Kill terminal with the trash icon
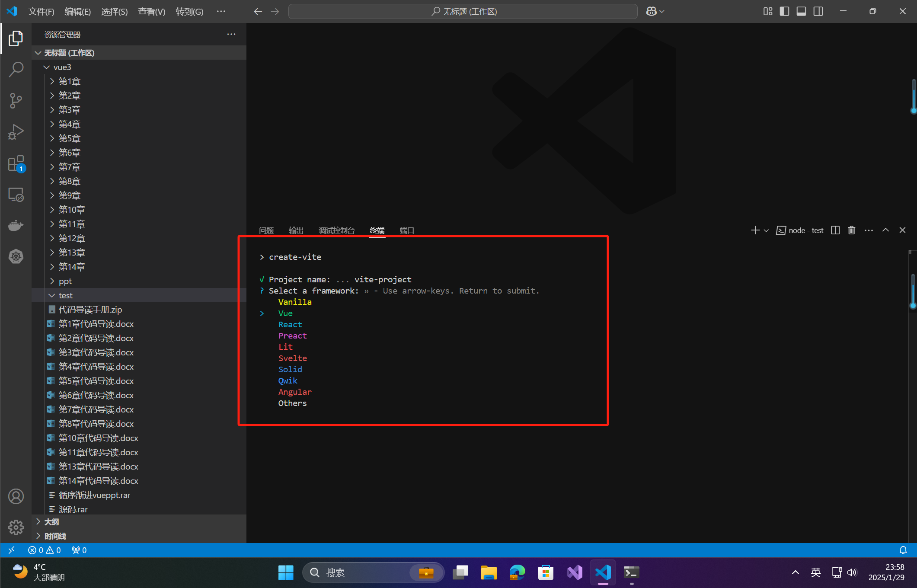The width and height of the screenshot is (917, 588). point(851,230)
